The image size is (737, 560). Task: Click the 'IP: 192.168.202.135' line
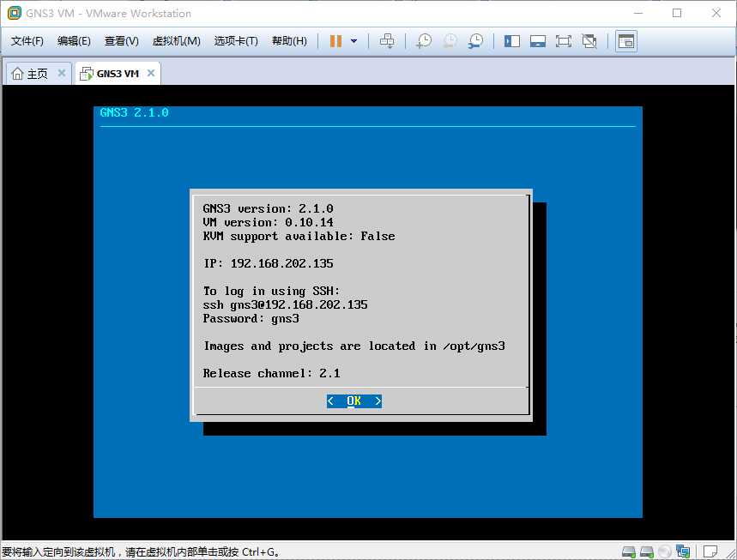(268, 263)
